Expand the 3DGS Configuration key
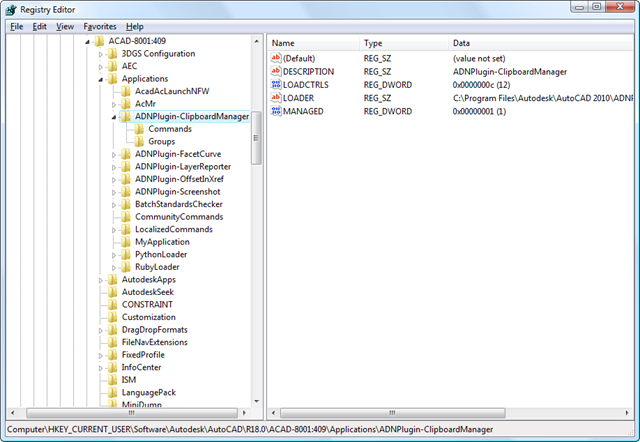The height and width of the screenshot is (442, 640). click(100, 54)
